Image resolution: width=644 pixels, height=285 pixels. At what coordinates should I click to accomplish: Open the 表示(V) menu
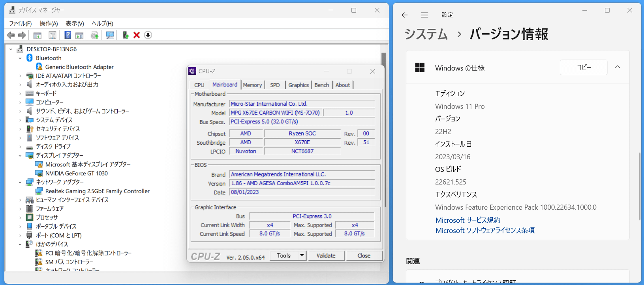[x=75, y=24]
